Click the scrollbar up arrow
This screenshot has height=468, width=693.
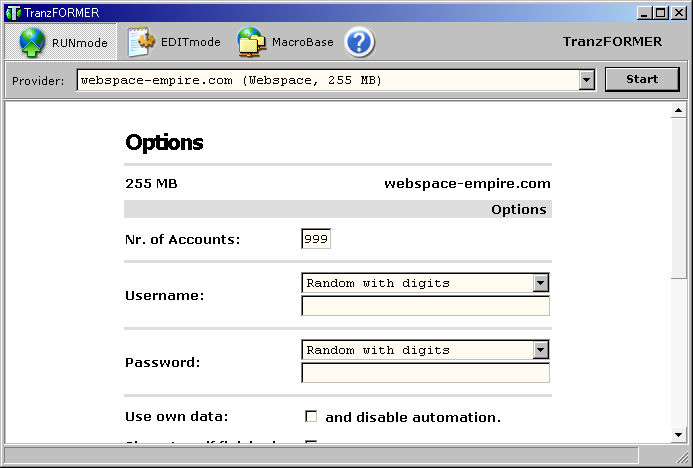(x=678, y=110)
